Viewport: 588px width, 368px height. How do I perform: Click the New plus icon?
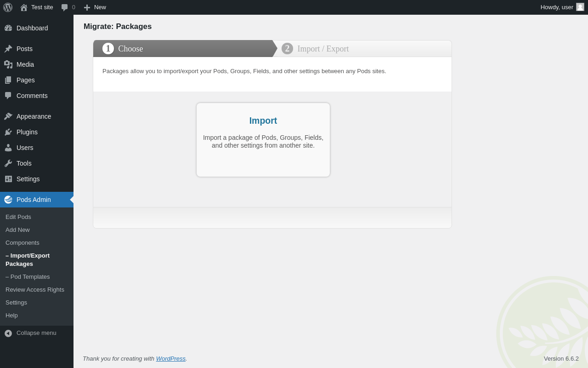point(87,7)
